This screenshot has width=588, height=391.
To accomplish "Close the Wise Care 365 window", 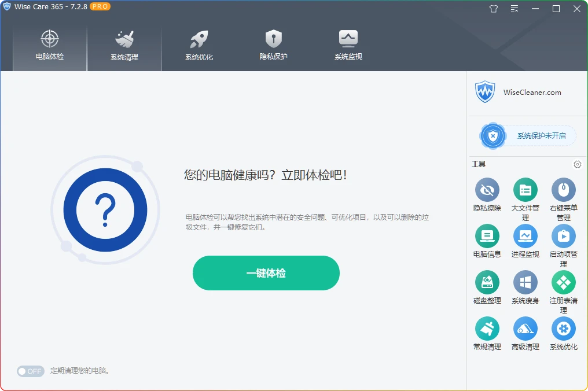I will click(x=577, y=9).
